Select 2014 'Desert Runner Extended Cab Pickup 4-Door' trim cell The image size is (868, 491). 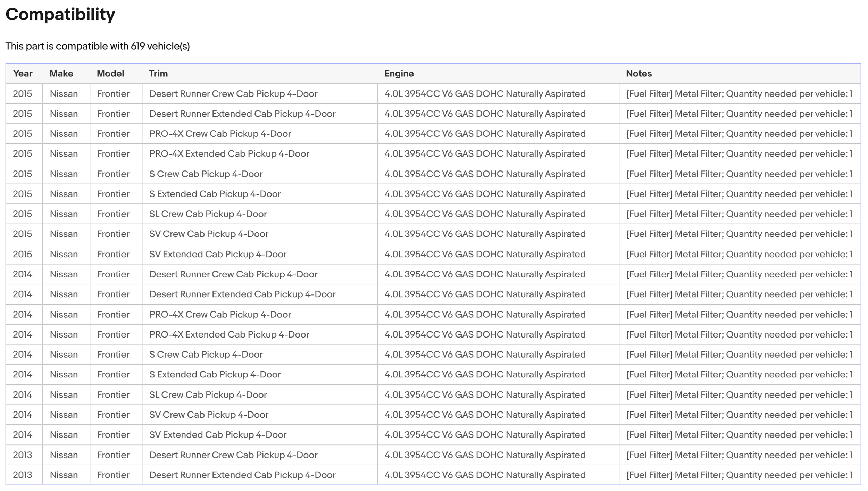260,294
